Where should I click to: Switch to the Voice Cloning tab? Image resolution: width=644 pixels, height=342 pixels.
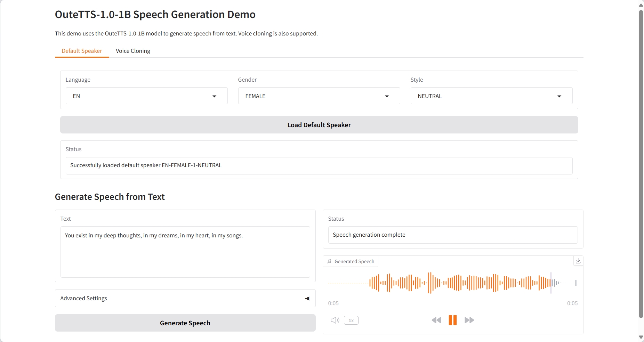click(x=133, y=51)
